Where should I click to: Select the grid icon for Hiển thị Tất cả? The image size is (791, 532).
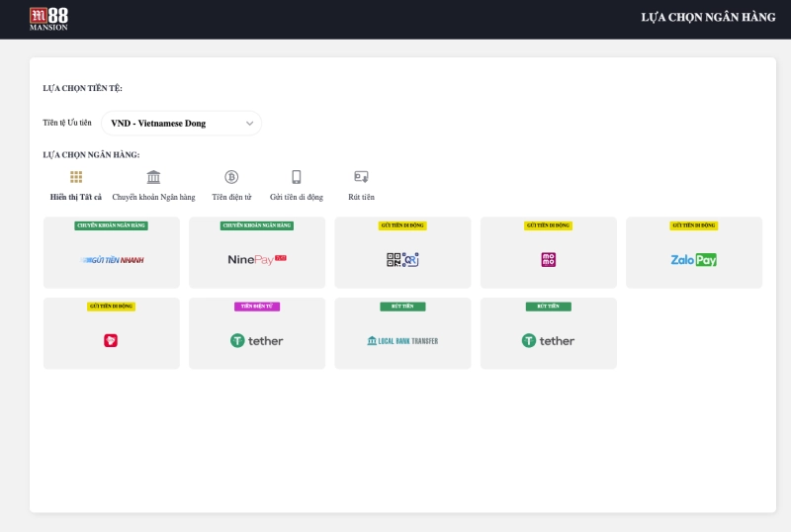point(76,177)
